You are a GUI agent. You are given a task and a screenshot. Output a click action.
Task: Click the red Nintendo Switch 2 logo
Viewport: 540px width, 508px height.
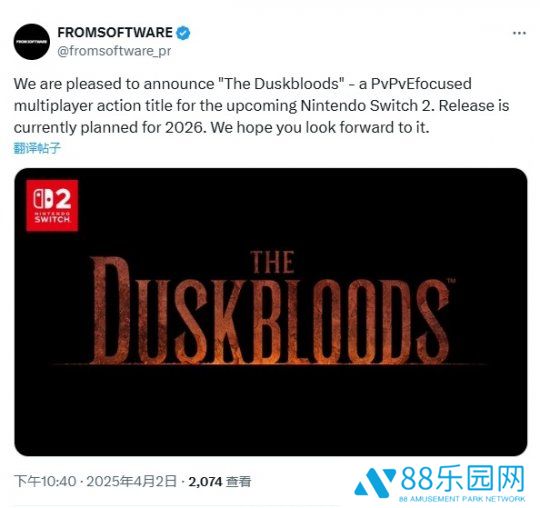tap(52, 206)
